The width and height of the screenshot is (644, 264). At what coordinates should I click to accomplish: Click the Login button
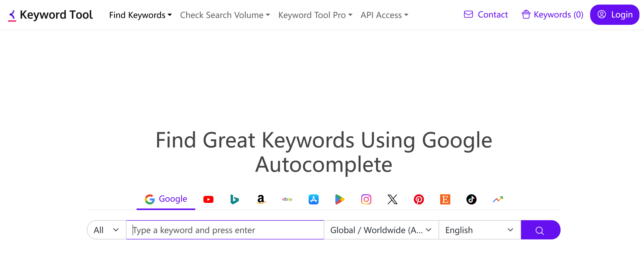(615, 15)
